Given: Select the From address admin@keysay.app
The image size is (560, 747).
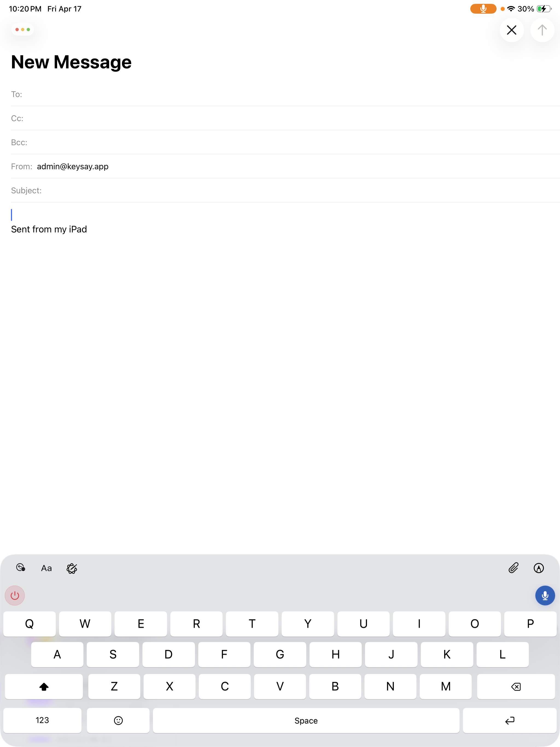Looking at the screenshot, I should tap(73, 167).
